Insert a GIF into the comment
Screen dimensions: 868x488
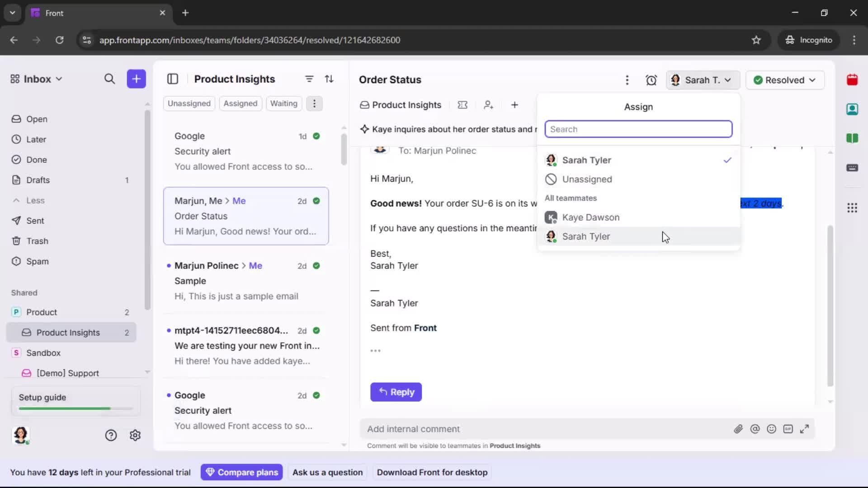pyautogui.click(x=788, y=429)
